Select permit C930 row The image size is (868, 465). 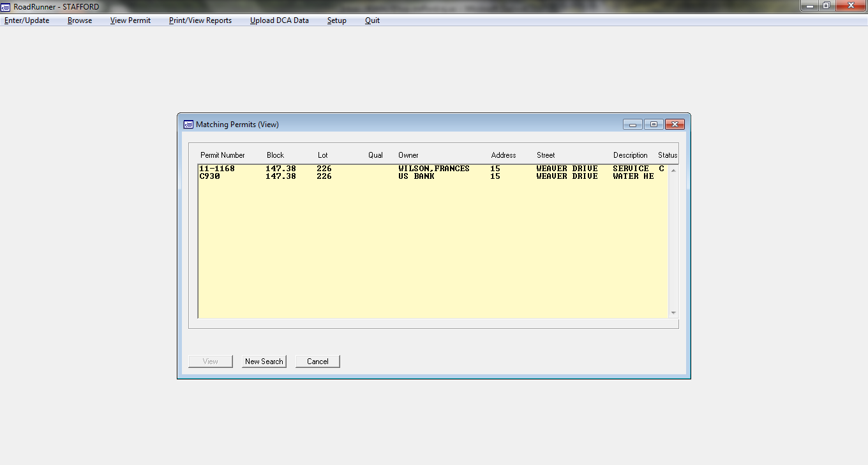[433, 176]
